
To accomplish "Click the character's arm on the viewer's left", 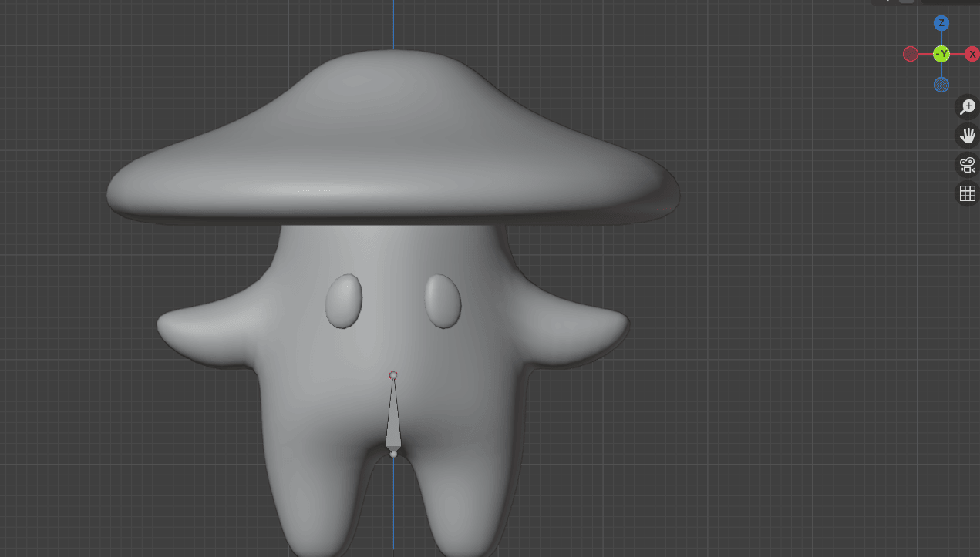I will [x=204, y=333].
